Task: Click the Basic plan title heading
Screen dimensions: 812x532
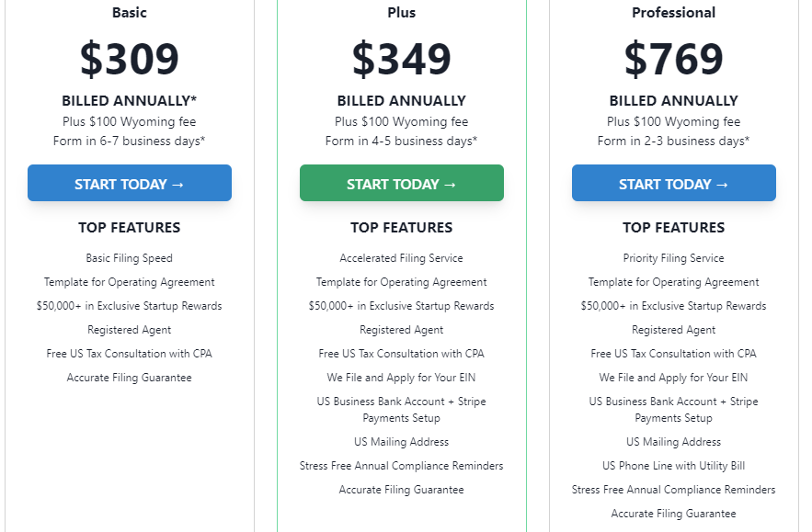Action: pyautogui.click(x=130, y=13)
